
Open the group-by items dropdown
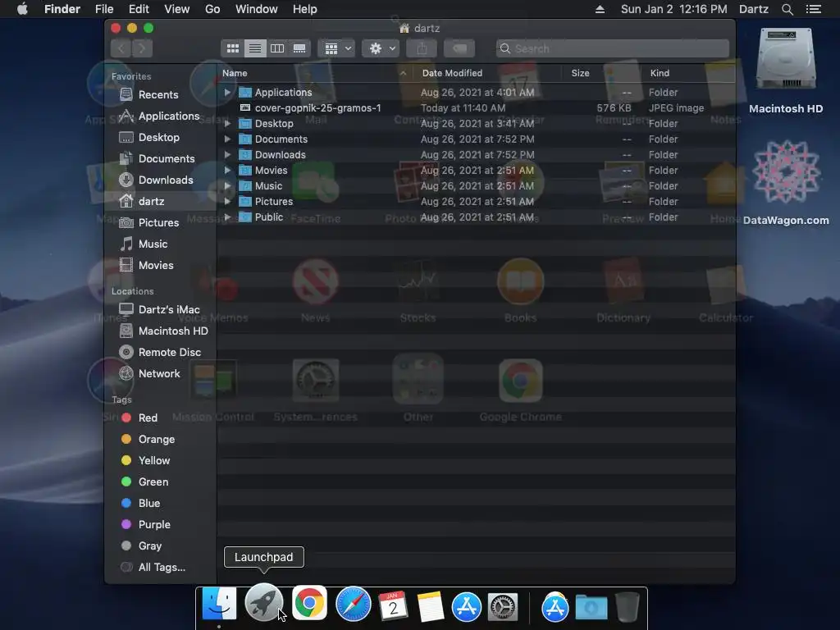tap(336, 48)
